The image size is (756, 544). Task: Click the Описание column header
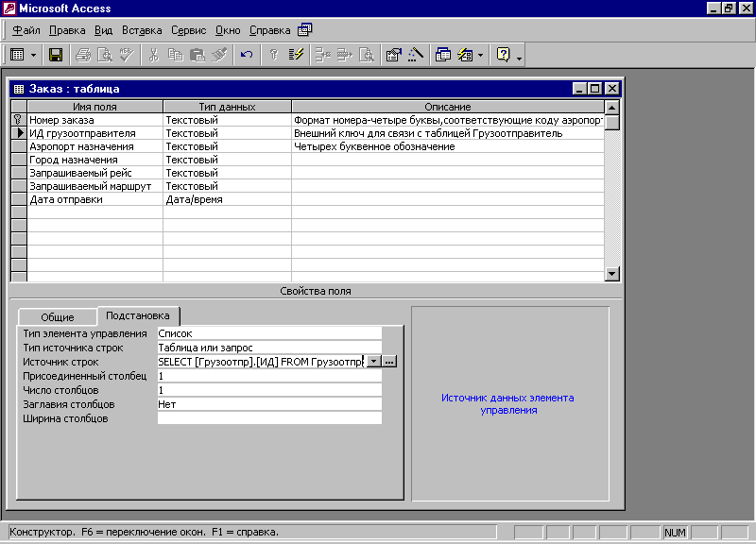click(x=447, y=107)
